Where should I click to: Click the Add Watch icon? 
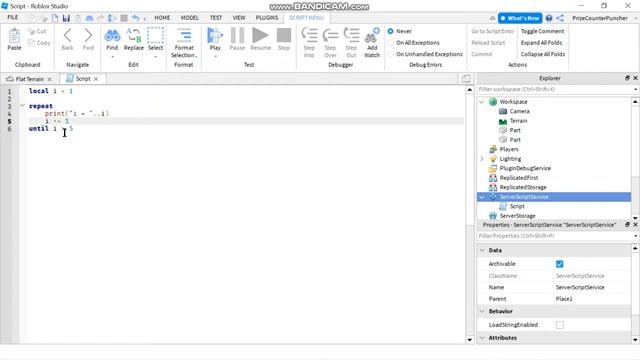[372, 36]
